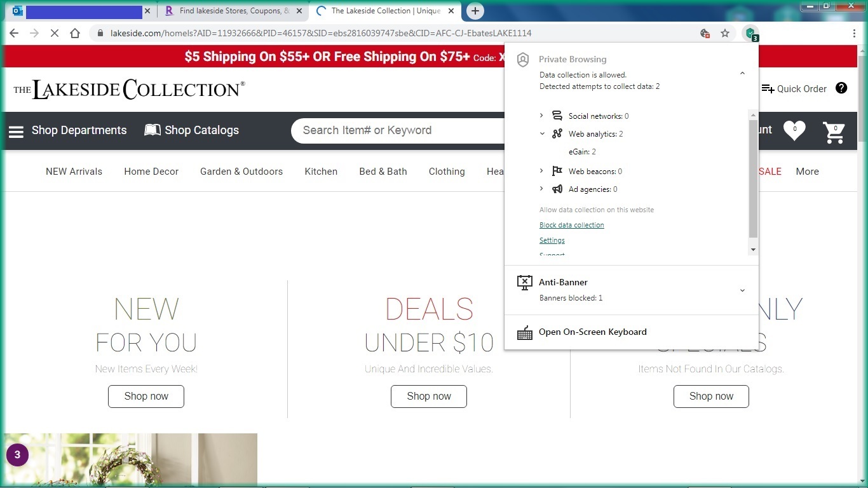This screenshot has height=488, width=868.
Task: Open the Chrome three-dot menu
Action: (x=855, y=33)
